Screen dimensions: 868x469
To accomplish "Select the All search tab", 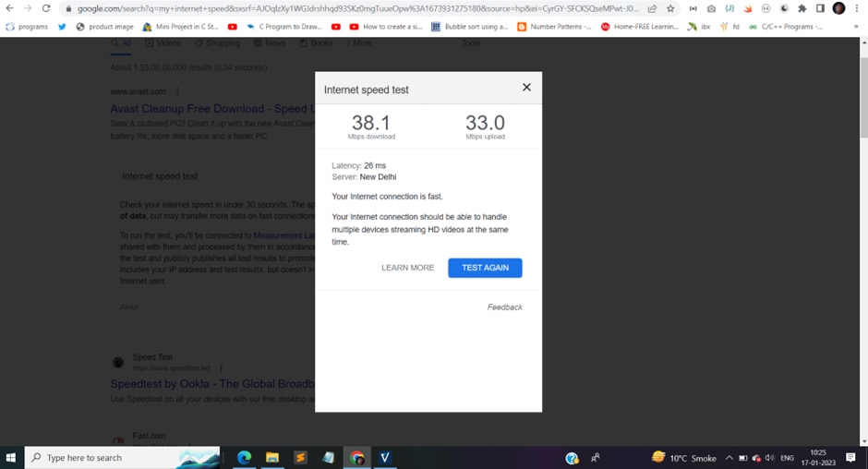I will click(121, 43).
